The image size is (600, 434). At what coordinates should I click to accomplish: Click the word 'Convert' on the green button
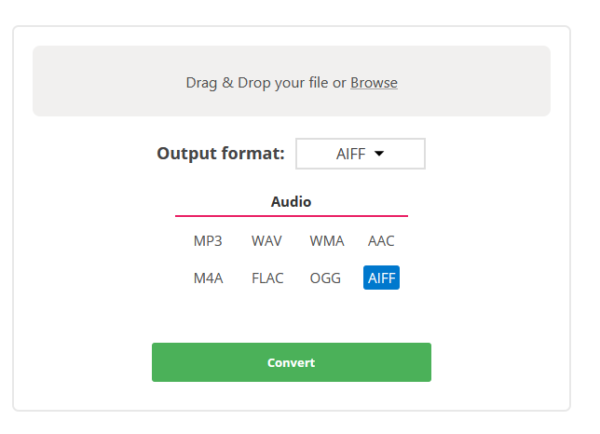click(x=291, y=362)
